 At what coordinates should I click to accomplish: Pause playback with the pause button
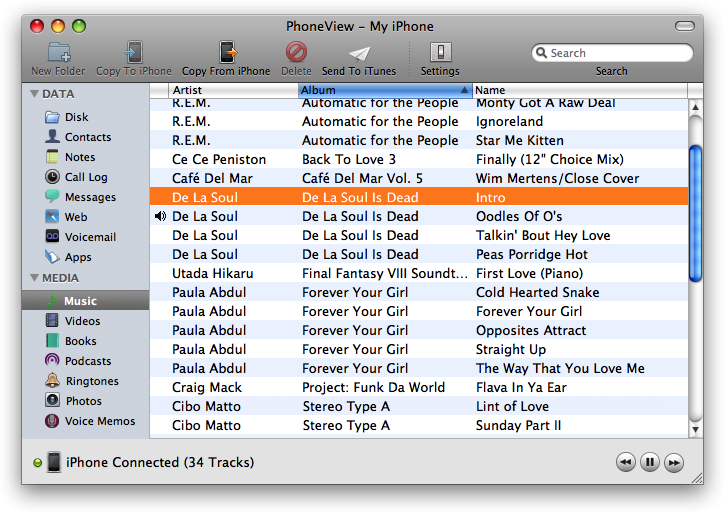[650, 462]
